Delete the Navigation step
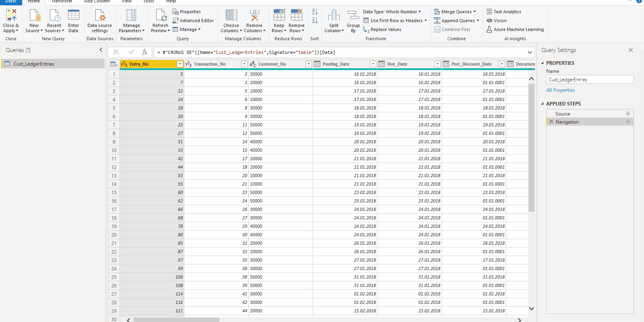This screenshot has width=644, height=322. pyautogui.click(x=551, y=122)
